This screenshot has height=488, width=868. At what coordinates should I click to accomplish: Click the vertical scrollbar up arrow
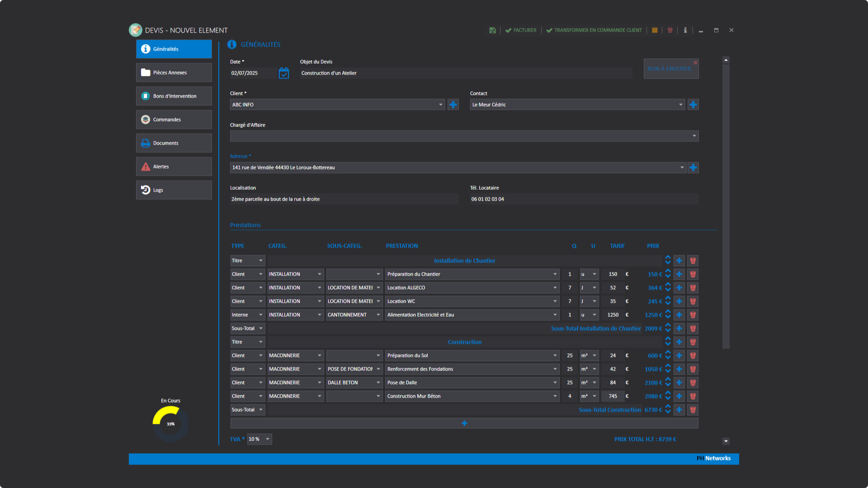(726, 60)
